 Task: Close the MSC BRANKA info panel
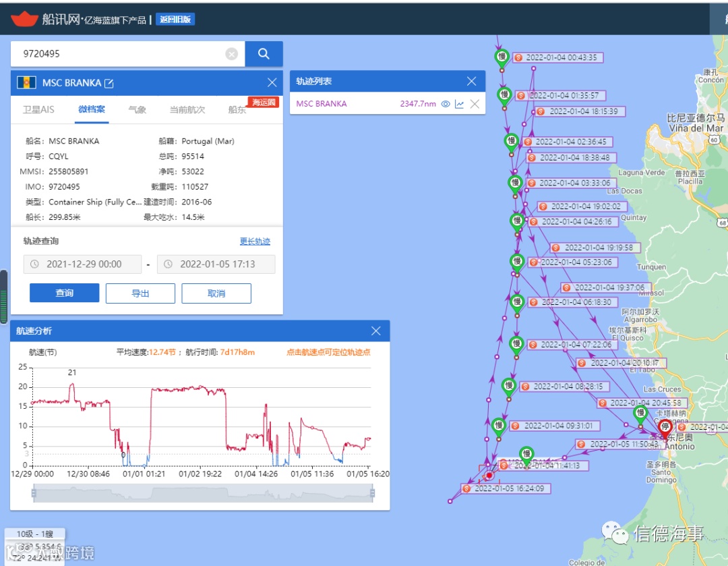[272, 83]
